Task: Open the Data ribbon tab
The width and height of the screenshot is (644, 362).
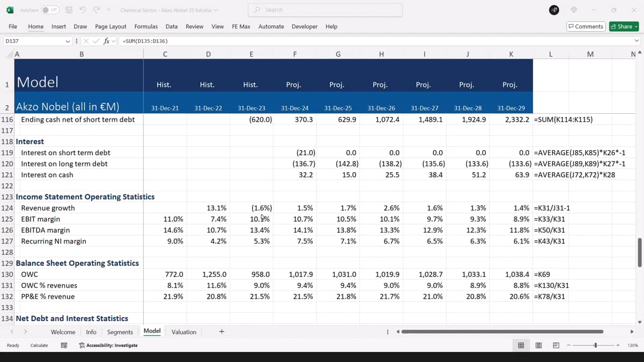Action: [x=172, y=26]
